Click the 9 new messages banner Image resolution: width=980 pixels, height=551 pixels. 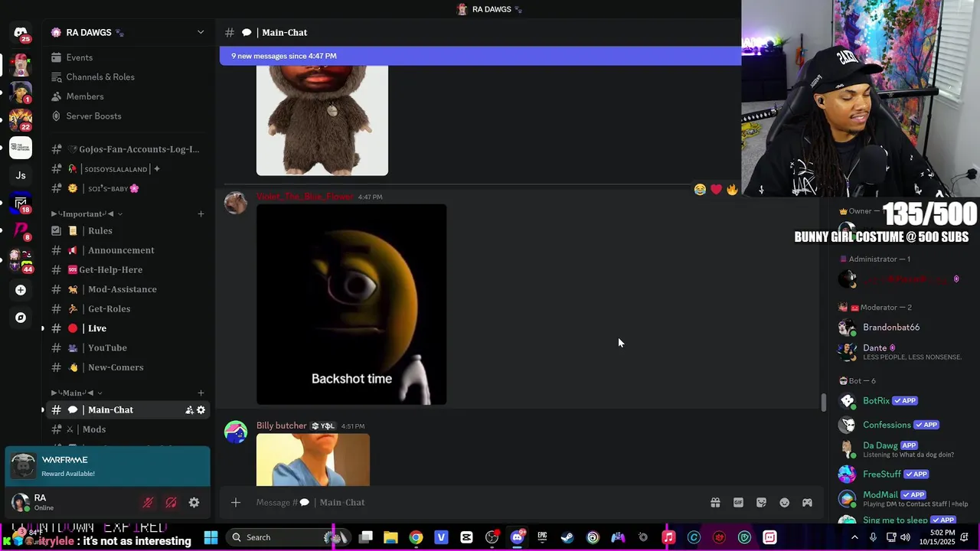pyautogui.click(x=480, y=56)
